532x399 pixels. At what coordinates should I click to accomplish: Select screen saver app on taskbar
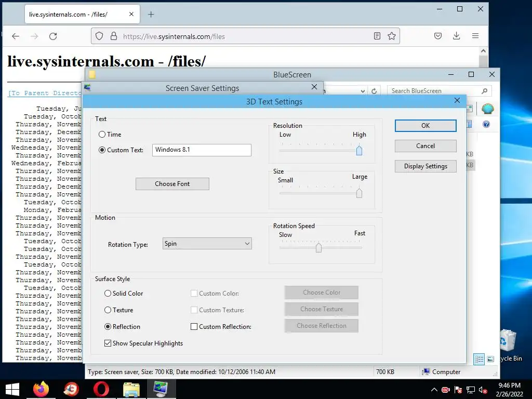click(161, 389)
